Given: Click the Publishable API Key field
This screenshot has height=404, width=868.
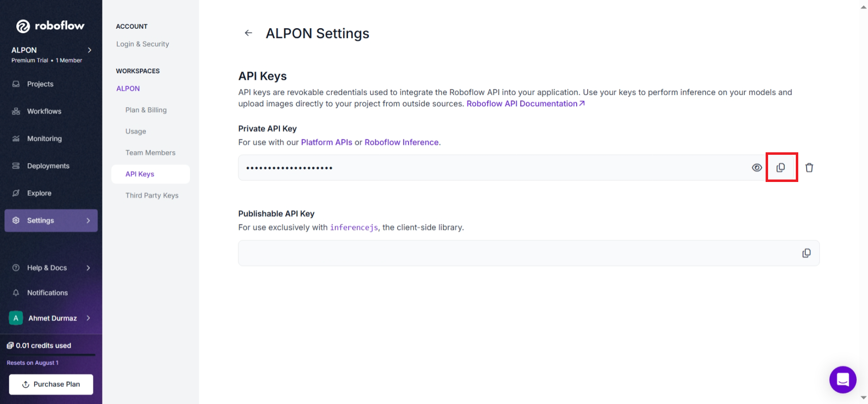Looking at the screenshot, I should [x=529, y=253].
